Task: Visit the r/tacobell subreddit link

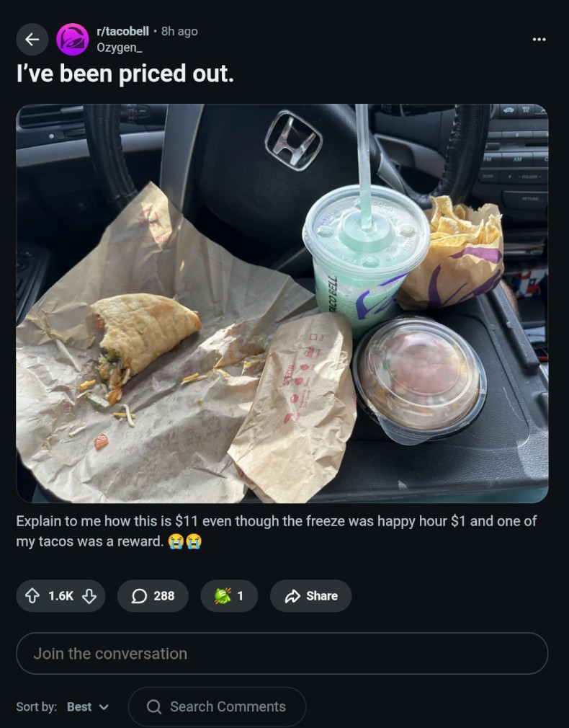Action: click(122, 31)
